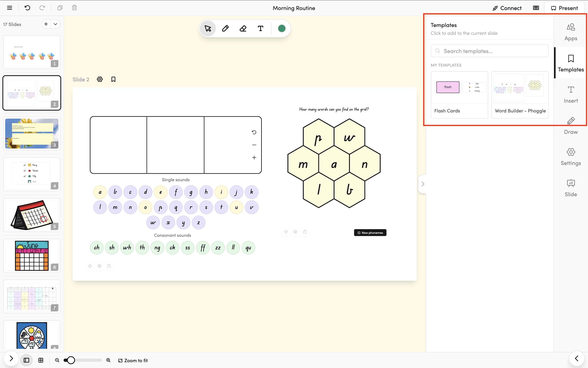This screenshot has width=588, height=368.
Task: Switch to grid view of slides
Action: [41, 360]
